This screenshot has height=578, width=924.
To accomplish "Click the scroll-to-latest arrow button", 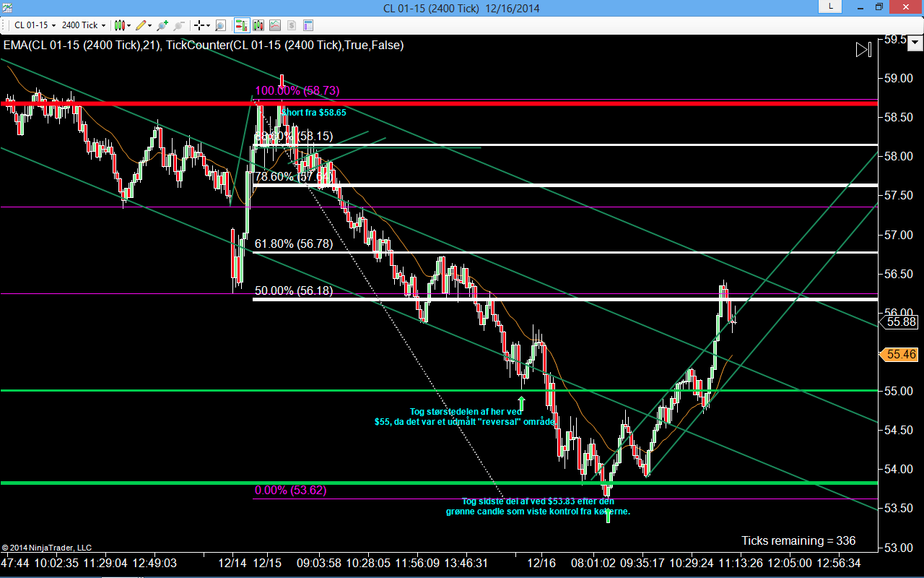I will 863,49.
